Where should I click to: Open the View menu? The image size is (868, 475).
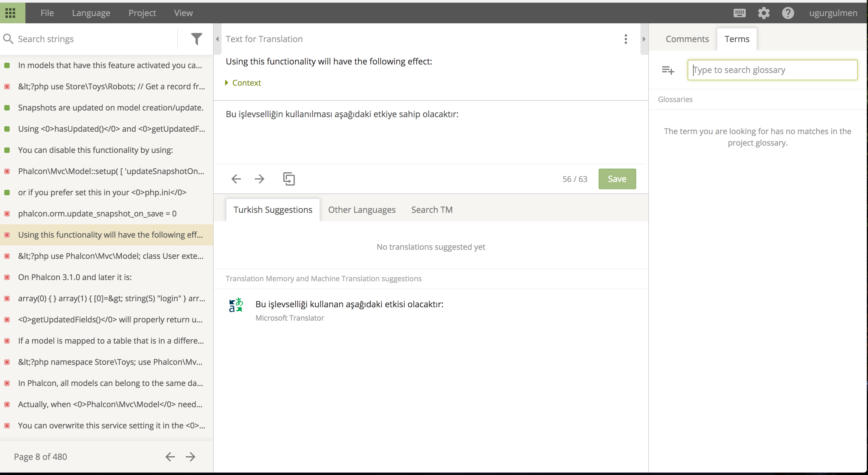[x=183, y=13]
